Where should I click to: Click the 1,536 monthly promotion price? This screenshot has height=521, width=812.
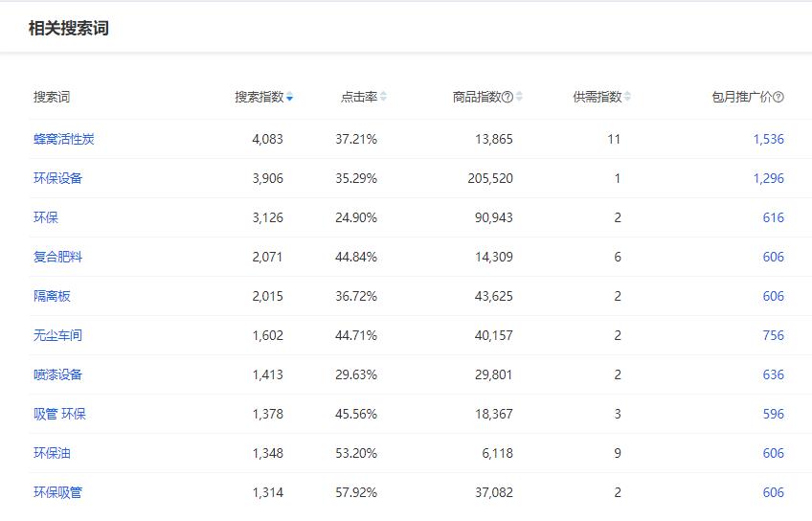pos(768,139)
